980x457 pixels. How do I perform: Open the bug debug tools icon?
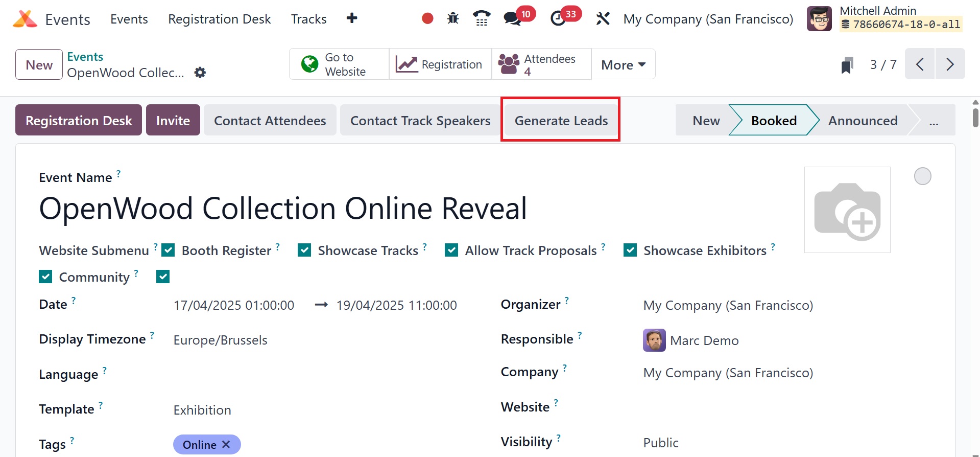pos(453,19)
